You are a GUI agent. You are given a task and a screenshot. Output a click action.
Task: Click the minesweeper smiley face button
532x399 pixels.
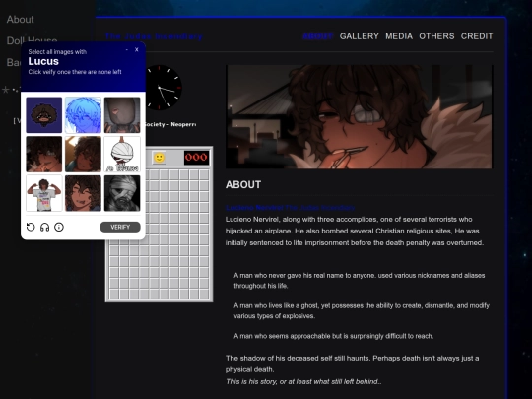(x=159, y=158)
